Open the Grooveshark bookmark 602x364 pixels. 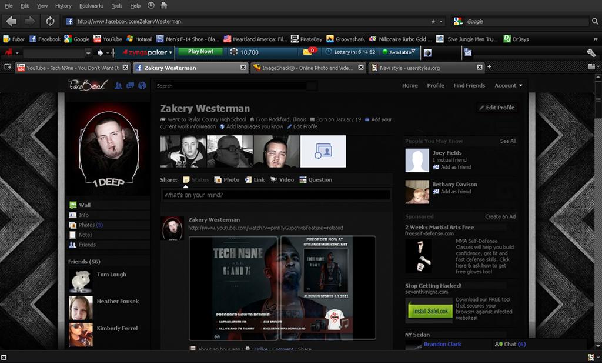pyautogui.click(x=346, y=39)
